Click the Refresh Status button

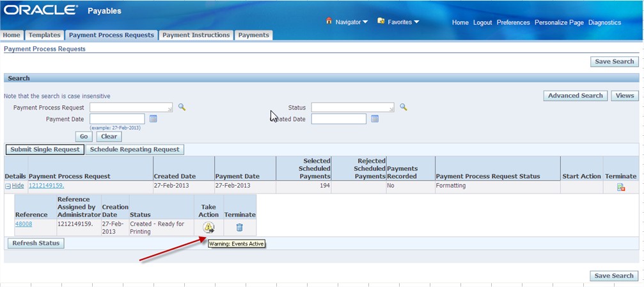tap(36, 243)
